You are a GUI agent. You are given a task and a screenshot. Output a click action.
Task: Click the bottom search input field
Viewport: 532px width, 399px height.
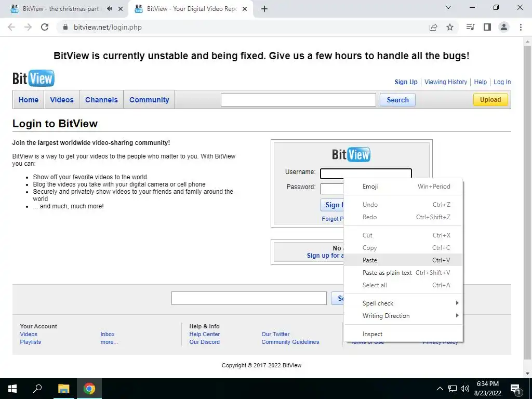(x=249, y=298)
